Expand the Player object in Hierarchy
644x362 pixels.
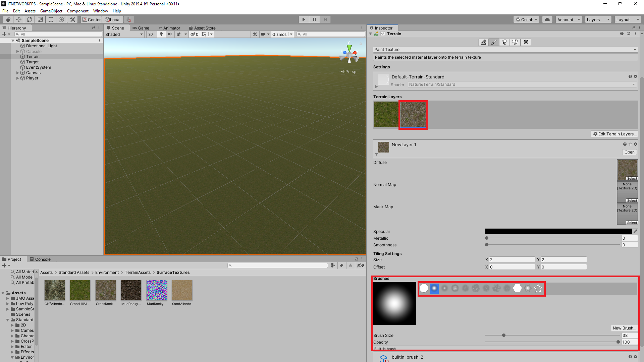[17, 78]
